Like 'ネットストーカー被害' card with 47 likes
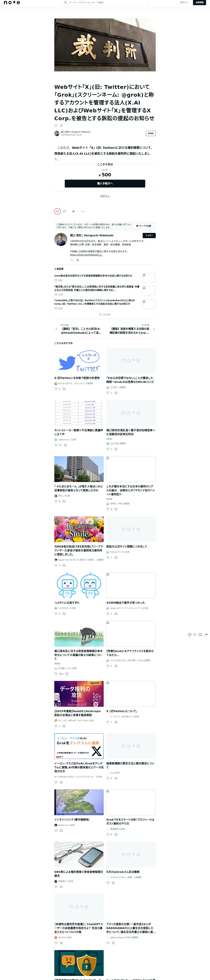Image resolution: width=210 pixels, height=980 pixels. point(56,445)
